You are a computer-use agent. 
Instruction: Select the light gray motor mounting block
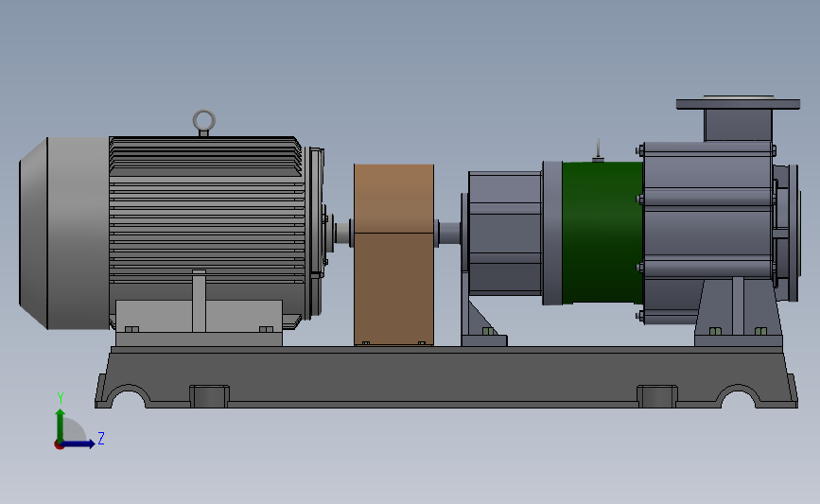pyautogui.click(x=199, y=322)
